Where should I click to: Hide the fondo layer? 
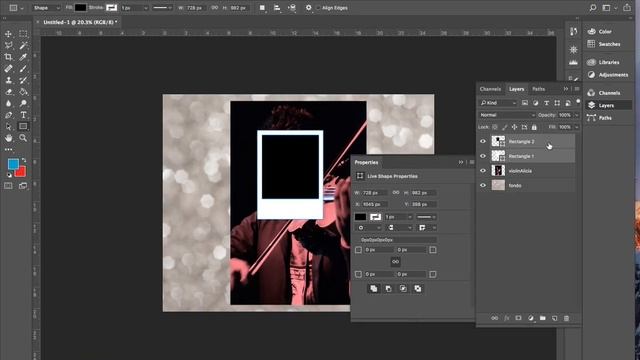click(483, 185)
